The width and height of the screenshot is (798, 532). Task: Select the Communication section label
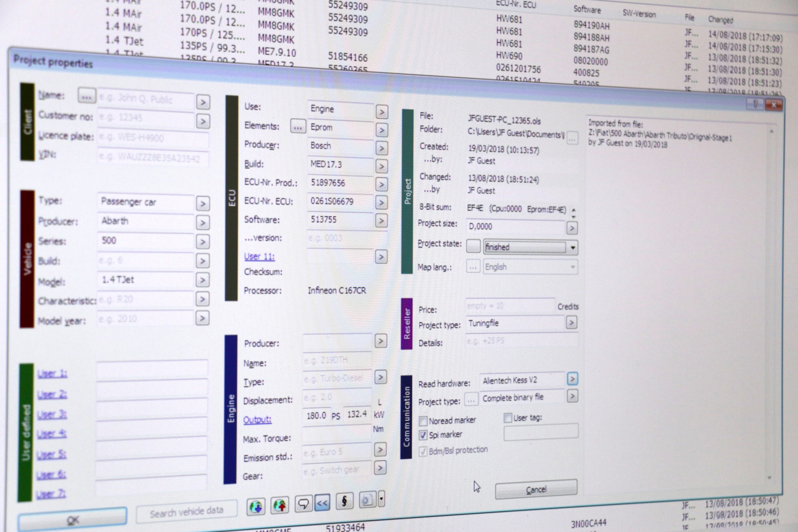407,415
